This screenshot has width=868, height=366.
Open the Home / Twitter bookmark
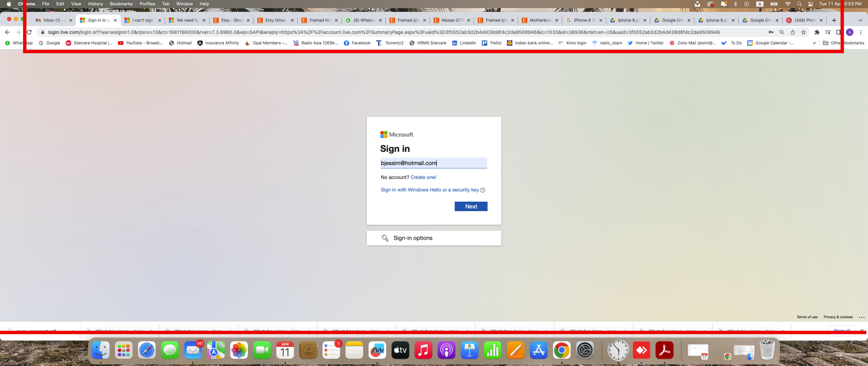645,43
